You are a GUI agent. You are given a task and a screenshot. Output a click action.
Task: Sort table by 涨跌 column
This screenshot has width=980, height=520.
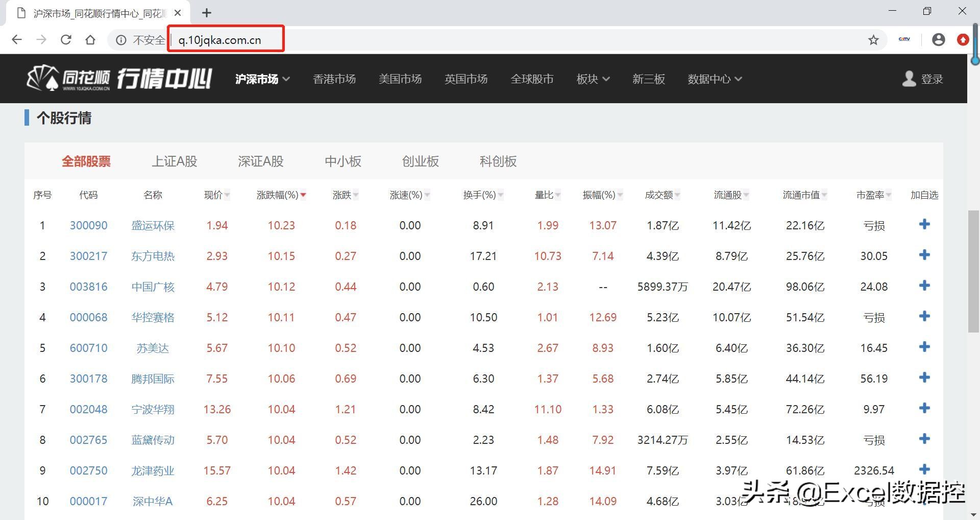coord(346,195)
